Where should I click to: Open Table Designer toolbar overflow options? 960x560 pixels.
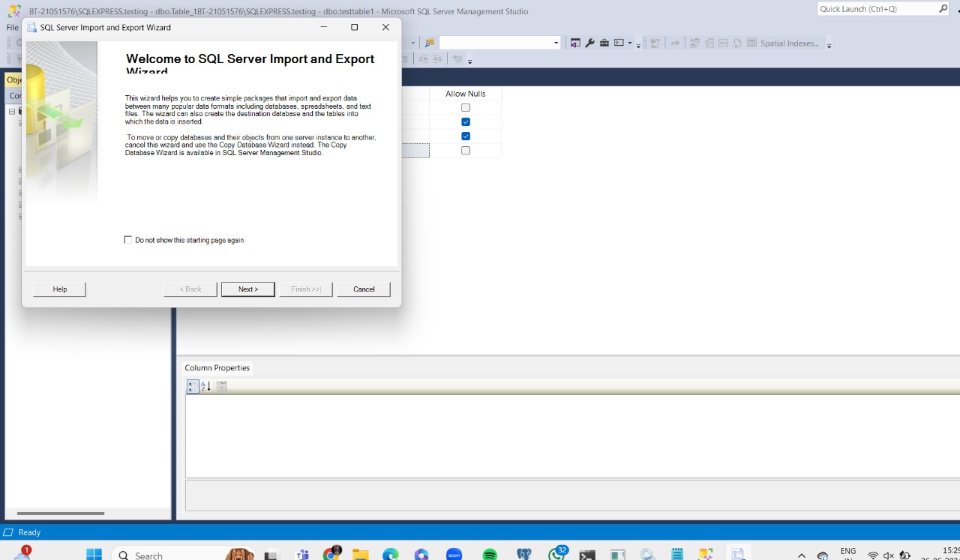tap(829, 46)
